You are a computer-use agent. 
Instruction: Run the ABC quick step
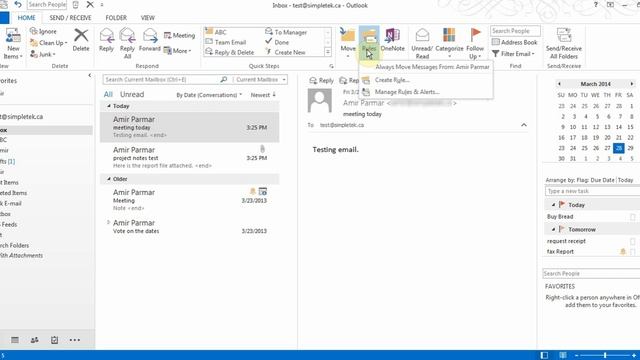point(216,32)
